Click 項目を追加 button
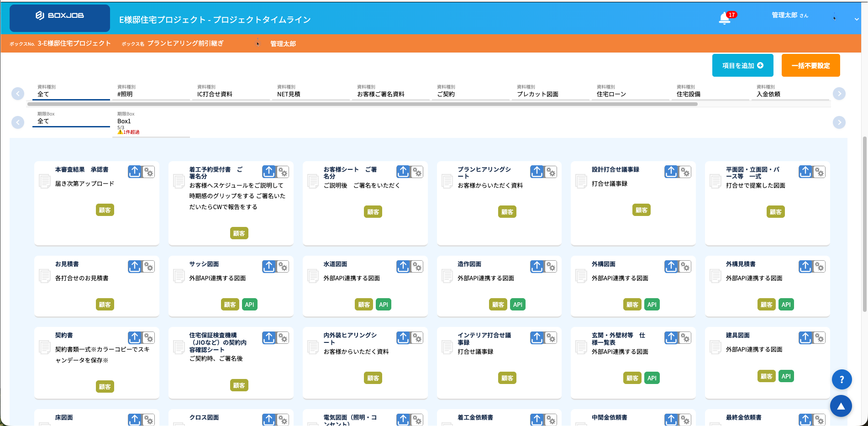868x426 pixels. click(742, 65)
